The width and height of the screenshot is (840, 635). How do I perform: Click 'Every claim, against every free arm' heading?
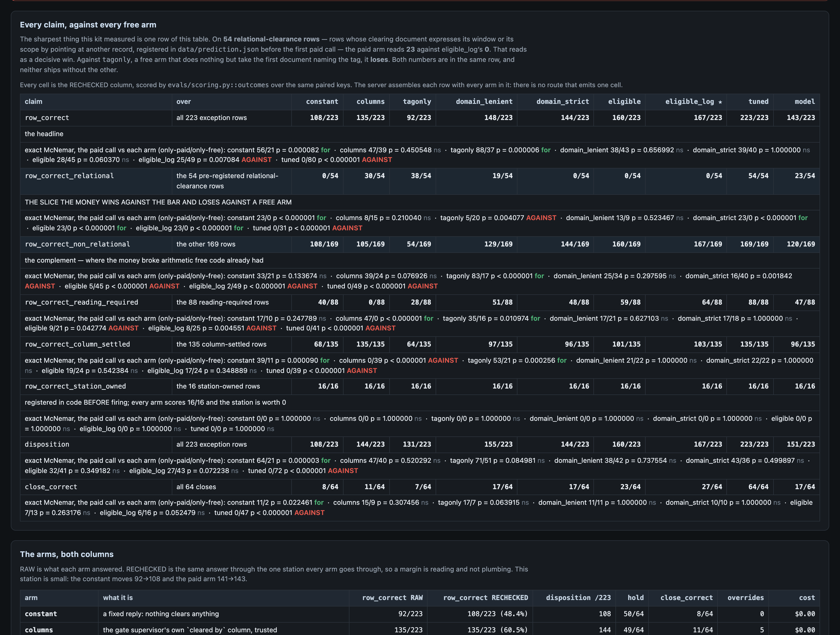(x=88, y=25)
